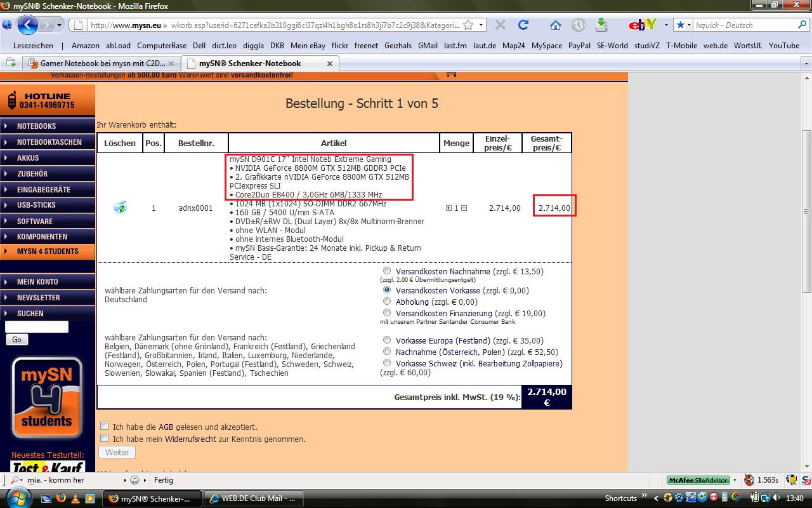The height and width of the screenshot is (508, 812).
Task: Click the search magnifier in Ixquick box
Action: click(x=801, y=25)
